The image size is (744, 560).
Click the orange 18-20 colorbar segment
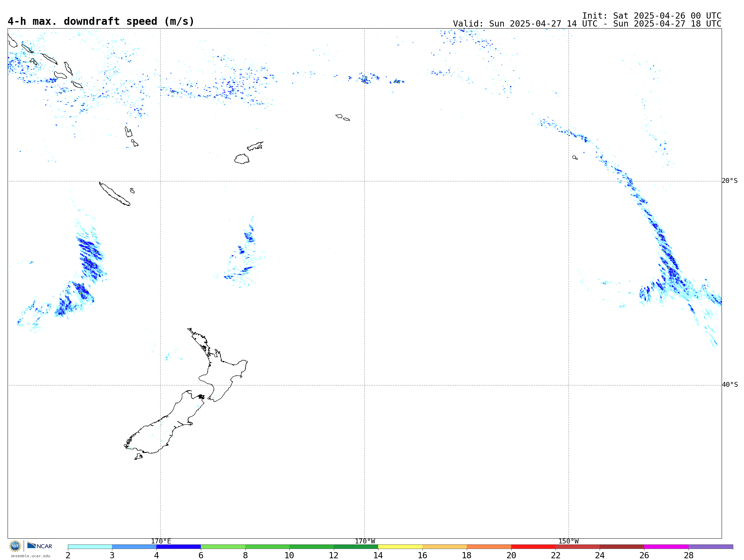pyautogui.click(x=489, y=547)
